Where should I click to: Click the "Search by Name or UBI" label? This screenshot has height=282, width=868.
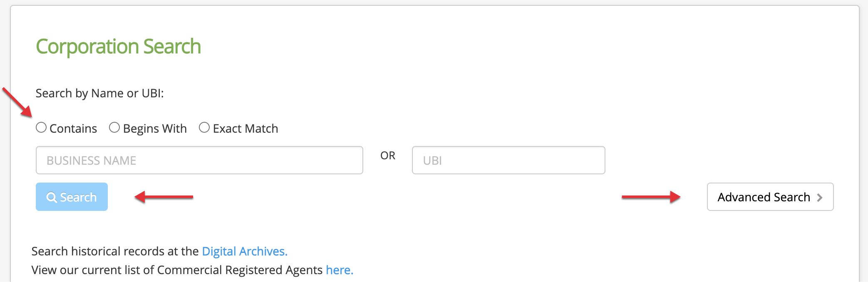point(99,93)
